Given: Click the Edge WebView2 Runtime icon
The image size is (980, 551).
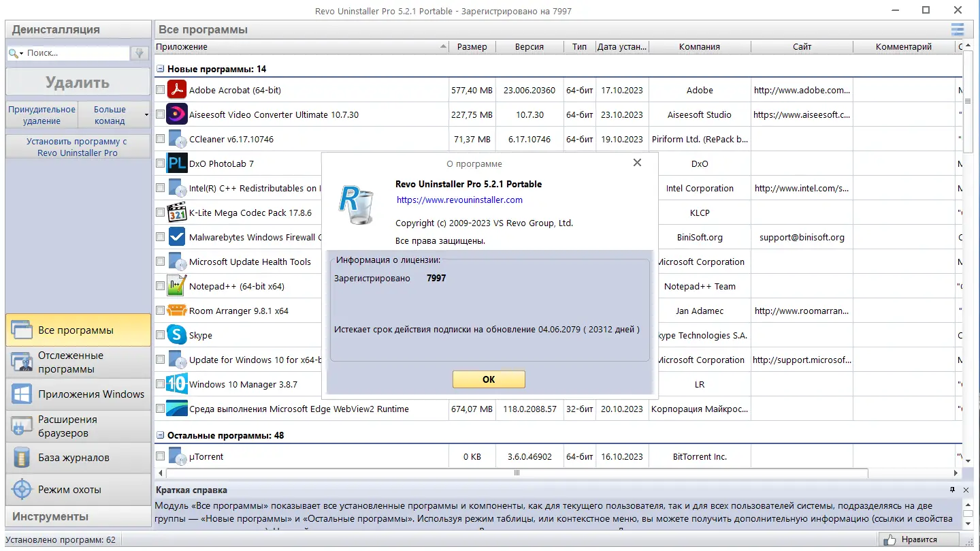Looking at the screenshot, I should point(177,409).
